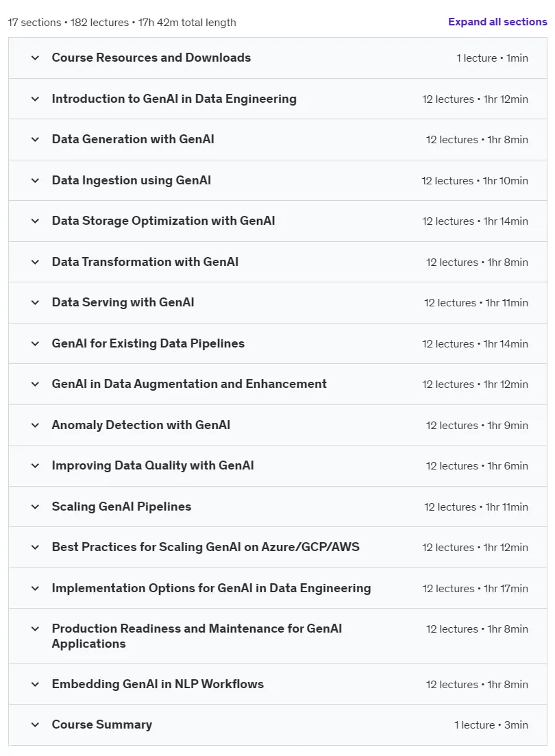Open the Anomaly Detection with GenAI section title
This screenshot has width=555, height=756.
click(x=140, y=425)
